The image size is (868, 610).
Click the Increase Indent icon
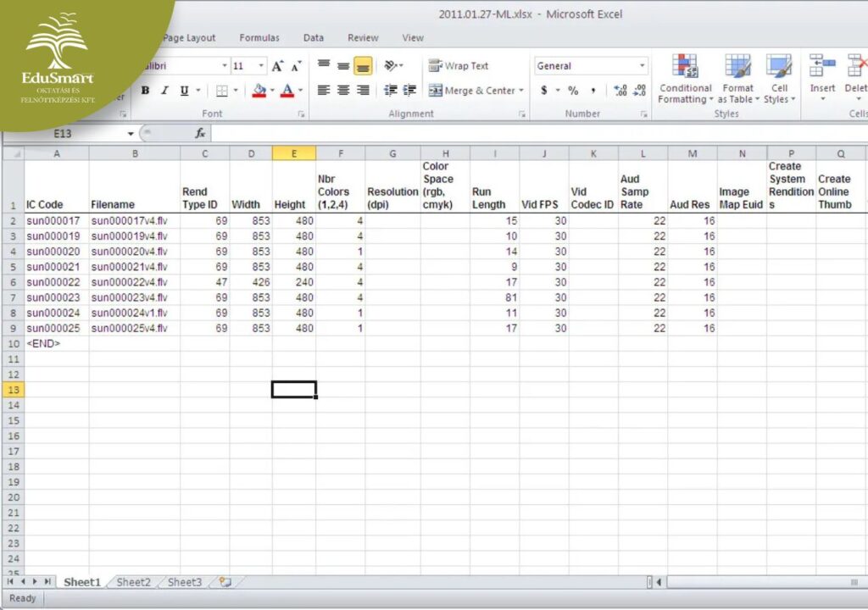pos(409,91)
